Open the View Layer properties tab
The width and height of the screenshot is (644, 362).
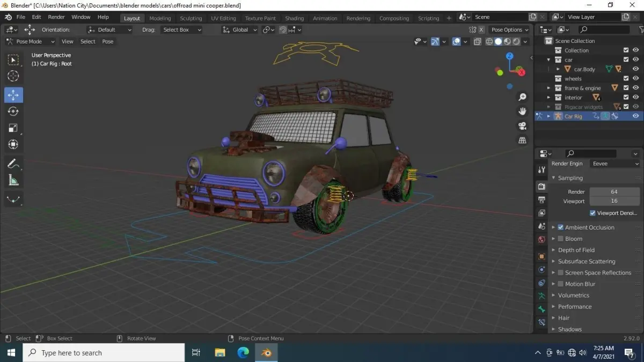click(541, 213)
